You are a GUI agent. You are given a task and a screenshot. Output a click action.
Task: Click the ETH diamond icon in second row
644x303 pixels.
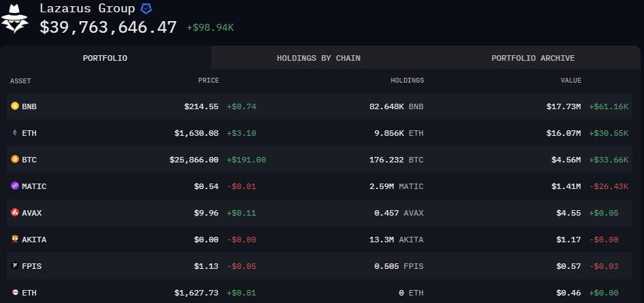tap(15, 133)
